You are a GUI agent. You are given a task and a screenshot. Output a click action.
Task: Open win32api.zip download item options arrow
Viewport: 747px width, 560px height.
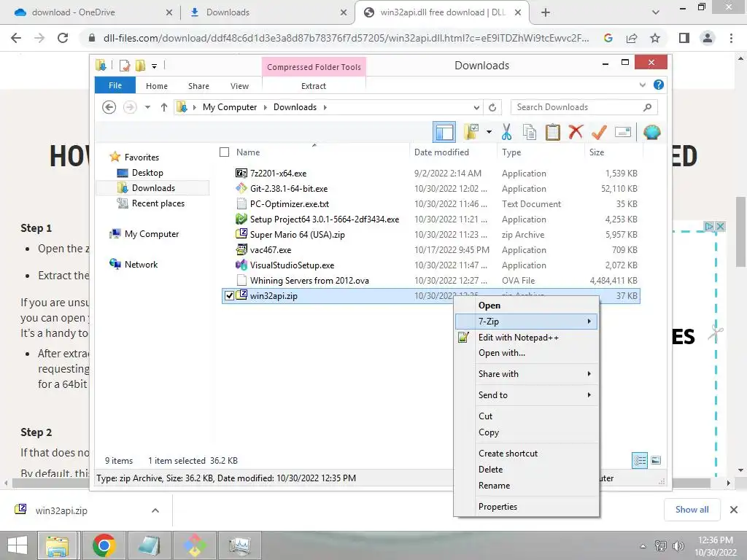pyautogui.click(x=155, y=510)
